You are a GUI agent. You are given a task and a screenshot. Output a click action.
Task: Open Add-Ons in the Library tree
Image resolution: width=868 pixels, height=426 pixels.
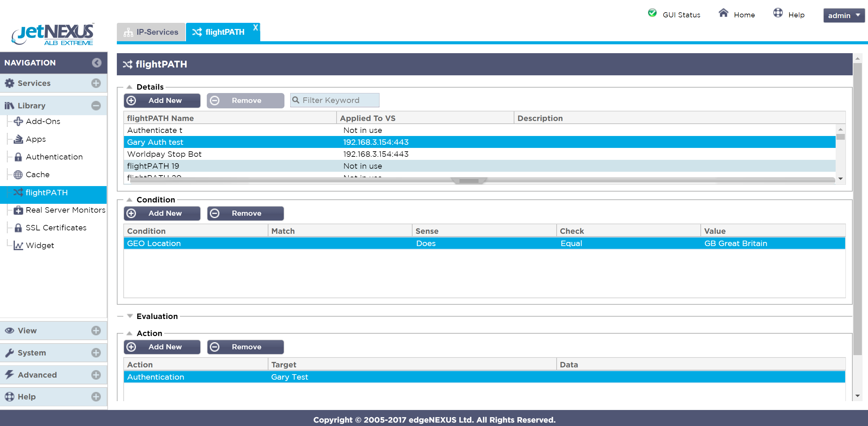43,121
